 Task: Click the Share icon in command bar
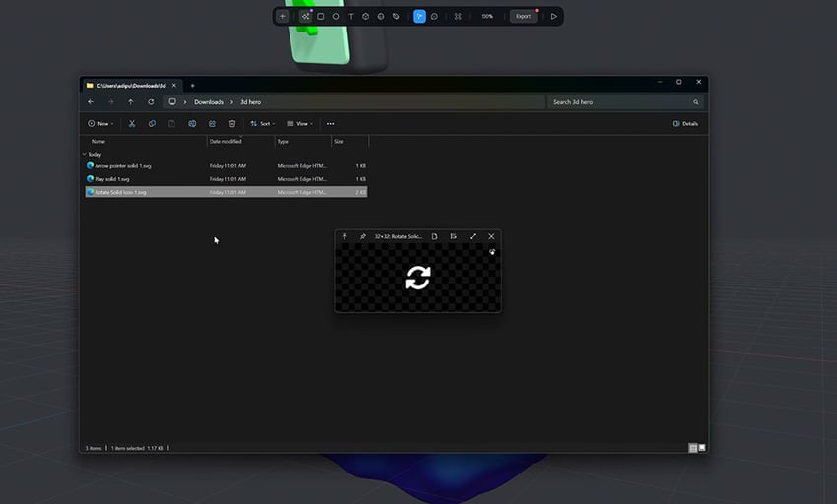[x=212, y=123]
